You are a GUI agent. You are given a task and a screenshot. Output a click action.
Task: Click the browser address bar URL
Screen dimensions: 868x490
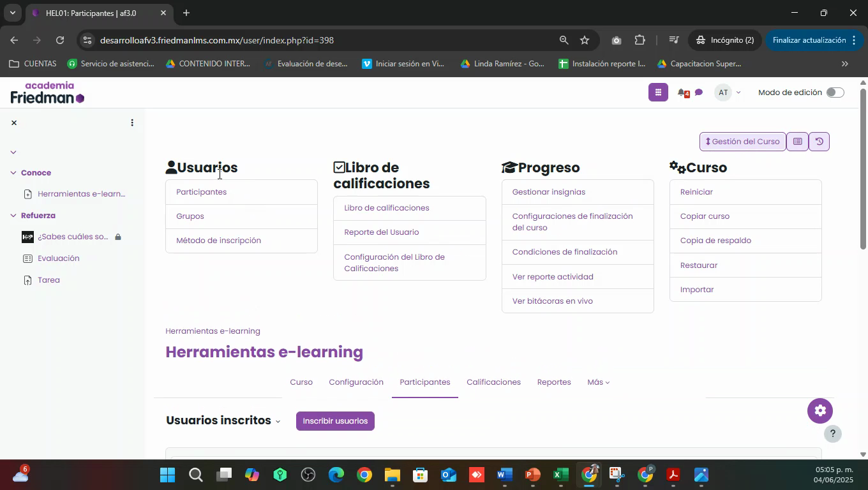pos(217,40)
